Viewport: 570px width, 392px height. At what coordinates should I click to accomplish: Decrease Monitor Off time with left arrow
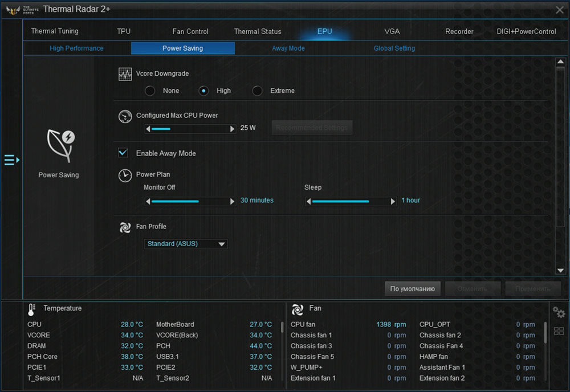click(x=148, y=201)
